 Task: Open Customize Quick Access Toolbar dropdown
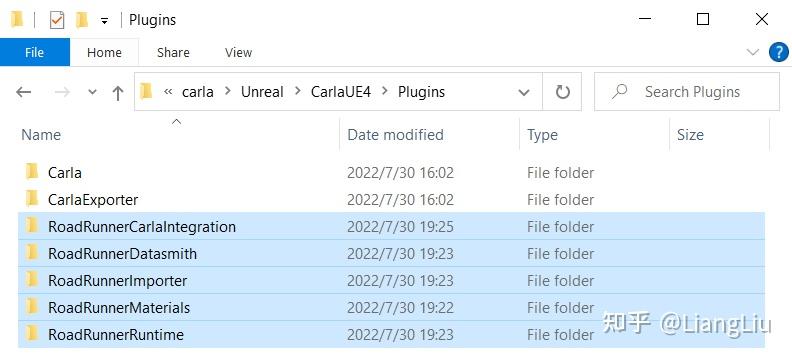point(105,21)
